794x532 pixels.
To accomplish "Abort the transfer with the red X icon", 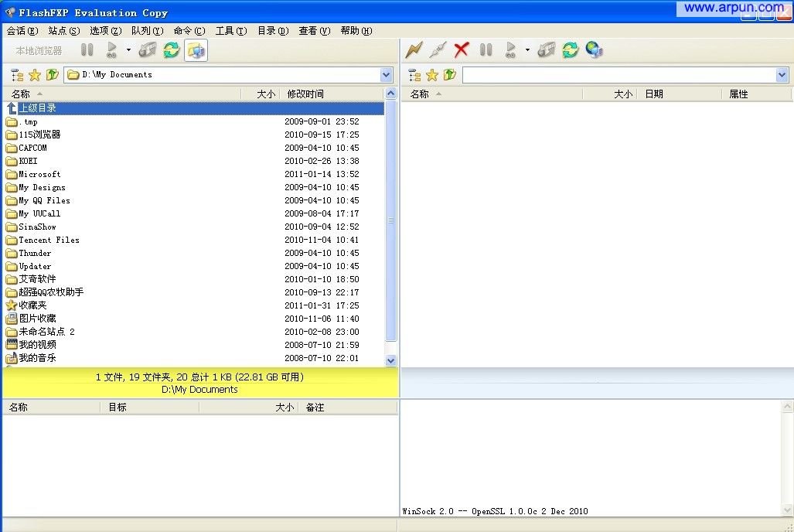I will 461,49.
